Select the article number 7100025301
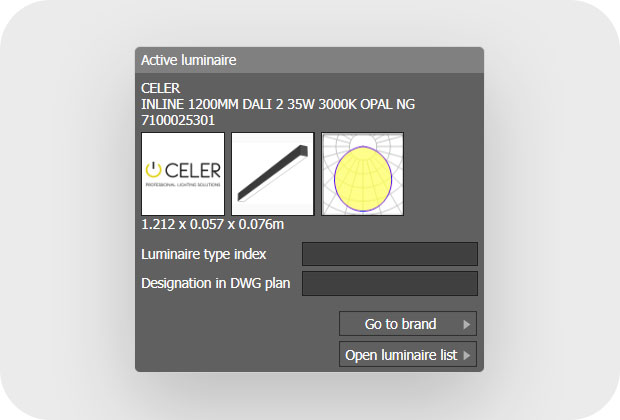620x420 pixels. (178, 120)
